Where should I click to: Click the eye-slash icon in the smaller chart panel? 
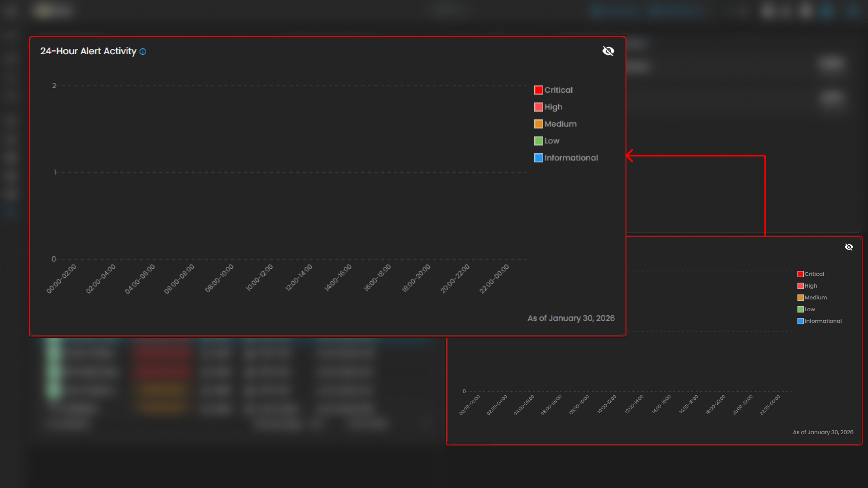point(849,247)
